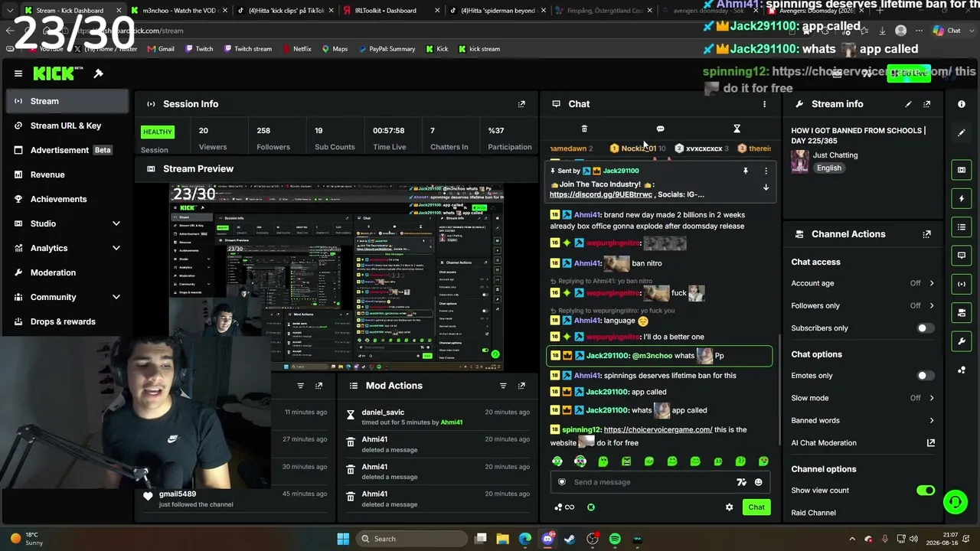This screenshot has width=980, height=551.
Task: Open the choicervoicergame.com link in chat
Action: pos(658,430)
